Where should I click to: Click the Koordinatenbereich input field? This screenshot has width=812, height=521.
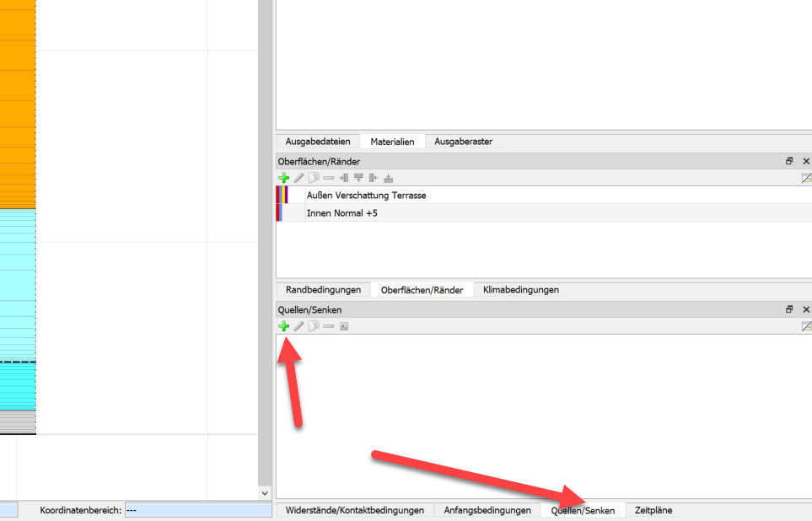(x=198, y=510)
